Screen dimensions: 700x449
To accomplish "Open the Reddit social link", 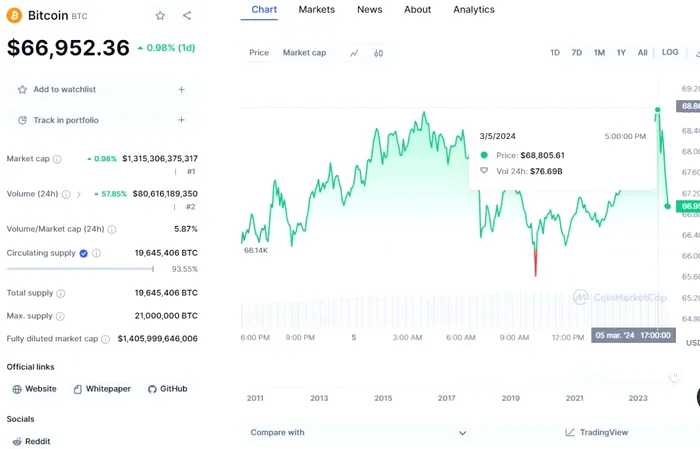I will coord(31,441).
